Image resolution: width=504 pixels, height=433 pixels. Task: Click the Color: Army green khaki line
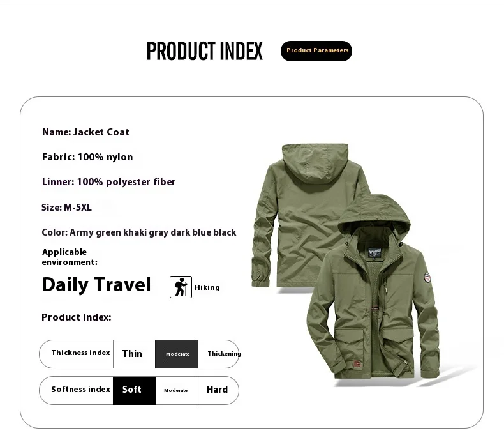coord(139,232)
